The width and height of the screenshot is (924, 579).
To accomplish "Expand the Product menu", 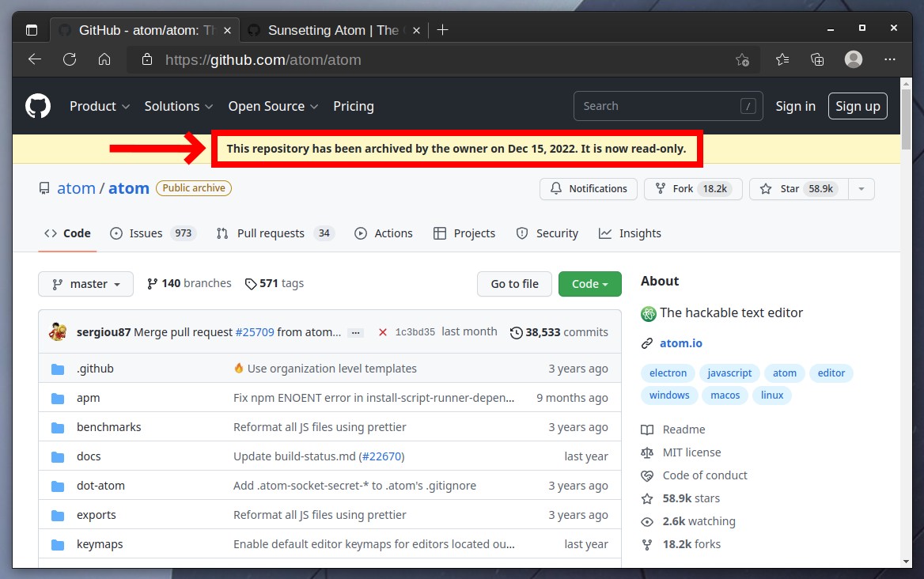I will pos(100,106).
